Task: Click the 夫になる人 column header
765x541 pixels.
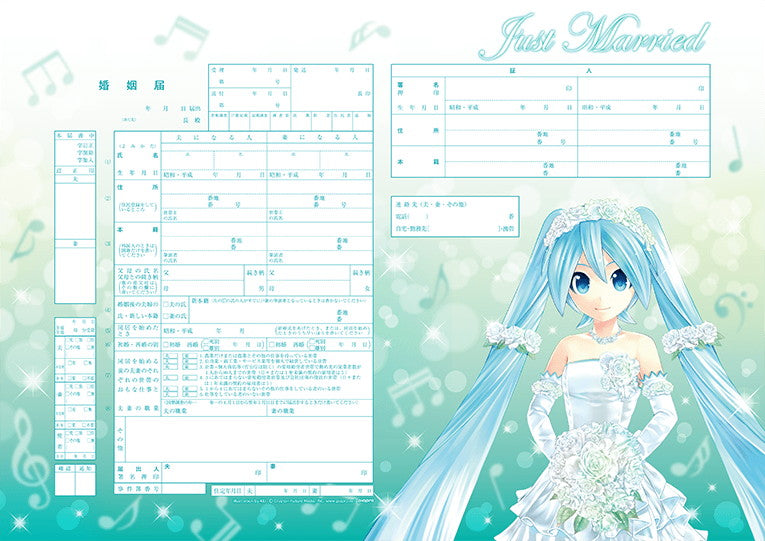Action: pos(214,138)
